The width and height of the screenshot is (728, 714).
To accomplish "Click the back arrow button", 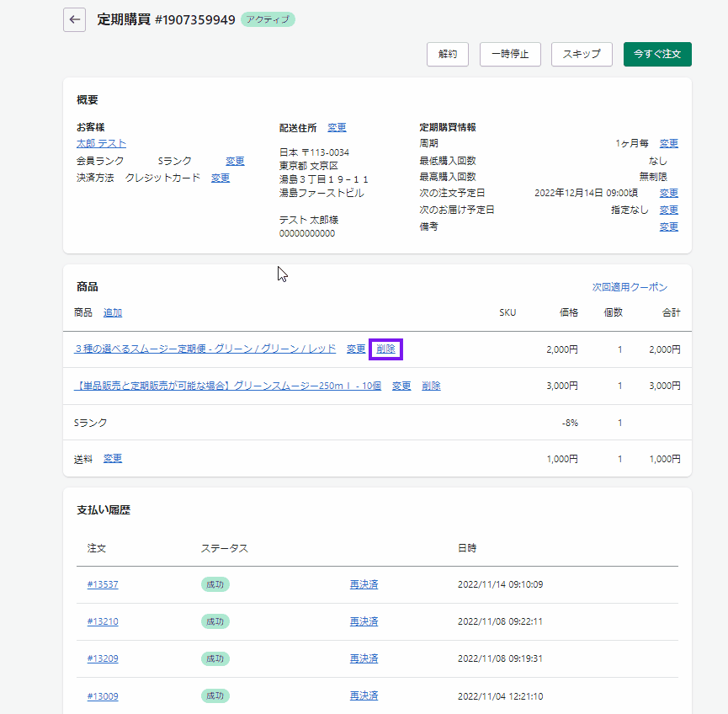I will click(75, 19).
